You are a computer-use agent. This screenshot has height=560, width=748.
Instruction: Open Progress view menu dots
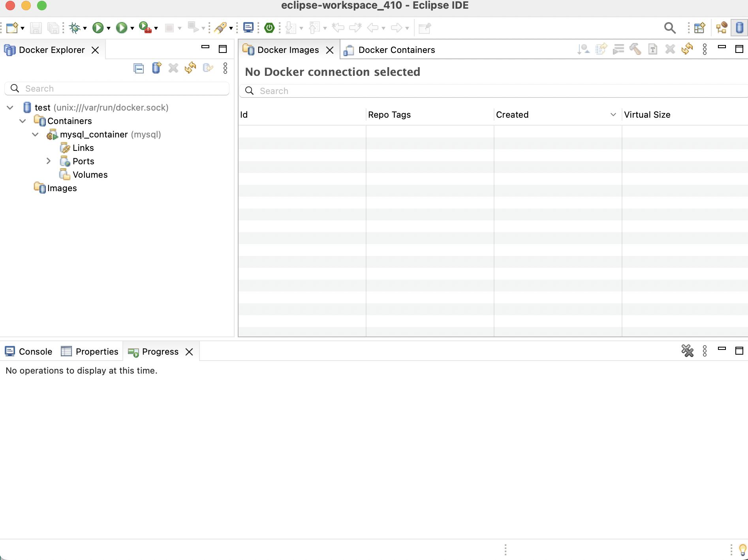pyautogui.click(x=705, y=351)
